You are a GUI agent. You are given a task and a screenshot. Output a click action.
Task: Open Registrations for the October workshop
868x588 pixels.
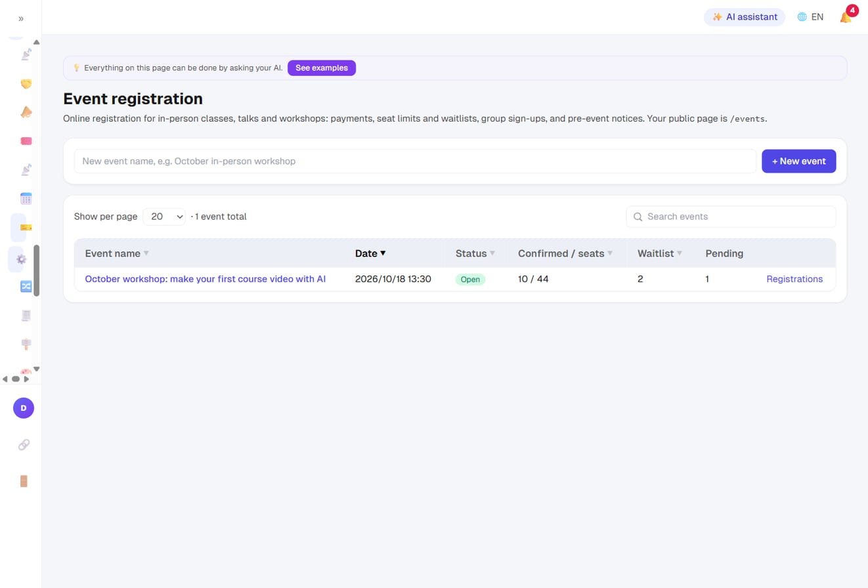794,279
